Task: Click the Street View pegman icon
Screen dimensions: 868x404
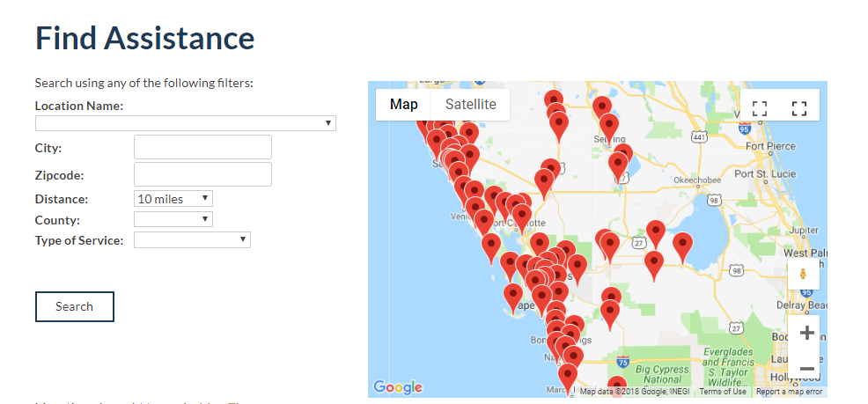Action: tap(804, 274)
